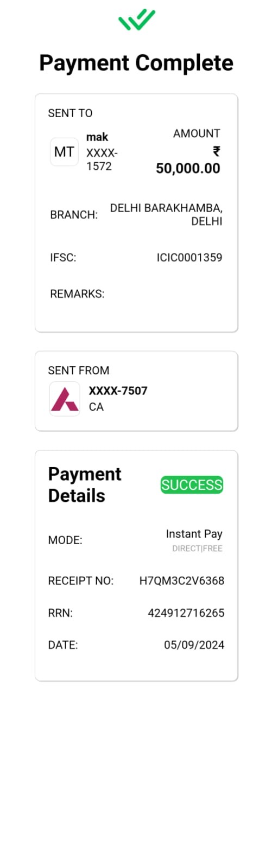Select the receipt number H7QM3C2V6368

pos(182,580)
